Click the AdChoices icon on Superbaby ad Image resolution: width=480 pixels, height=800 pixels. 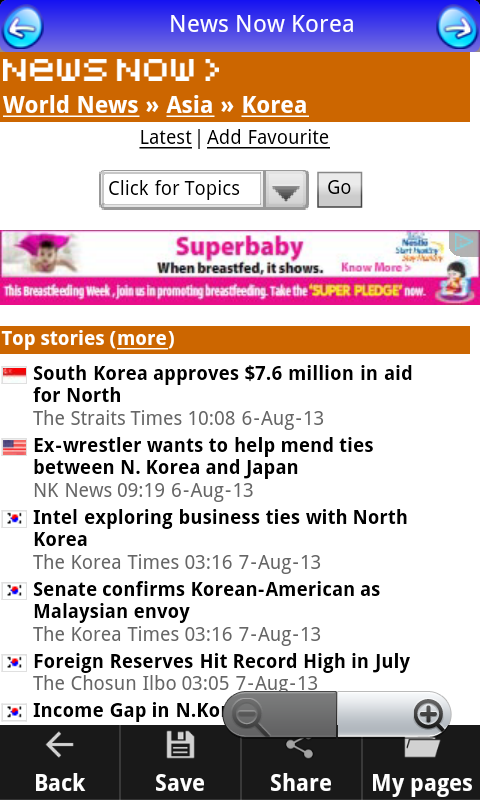464,242
